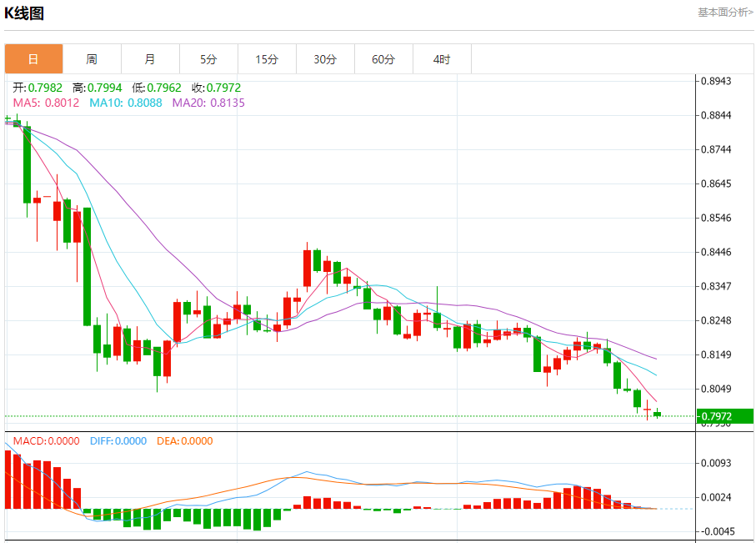Image resolution: width=756 pixels, height=543 pixels.
Task: Click the 0.0093 MACD axis label
Action: 716,464
